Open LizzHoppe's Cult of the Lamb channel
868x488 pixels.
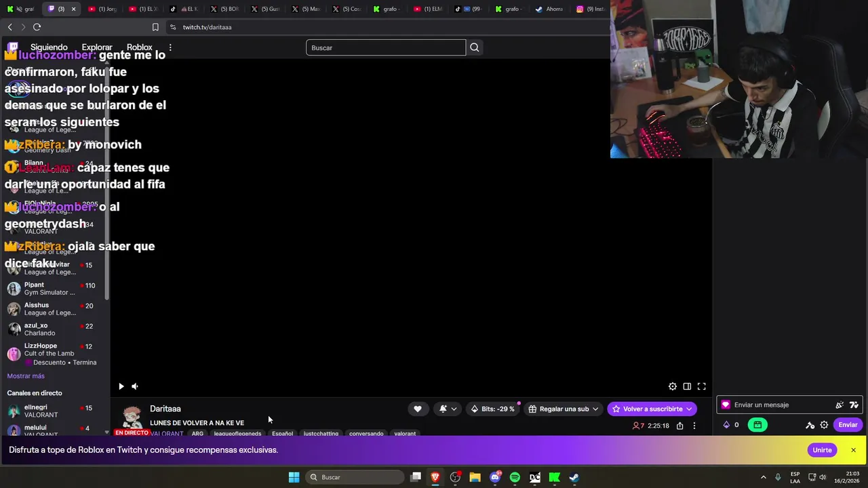(x=54, y=354)
